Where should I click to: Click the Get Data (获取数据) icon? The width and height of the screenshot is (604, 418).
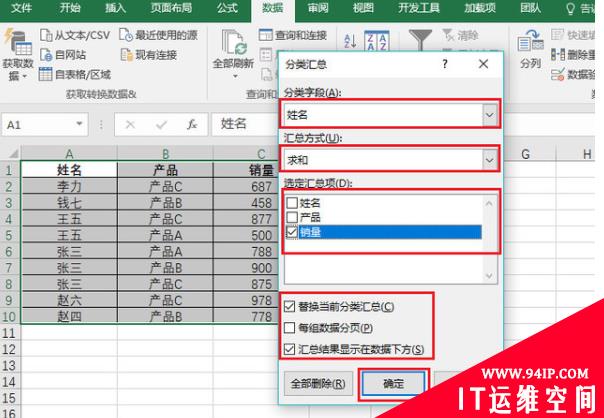click(x=18, y=42)
